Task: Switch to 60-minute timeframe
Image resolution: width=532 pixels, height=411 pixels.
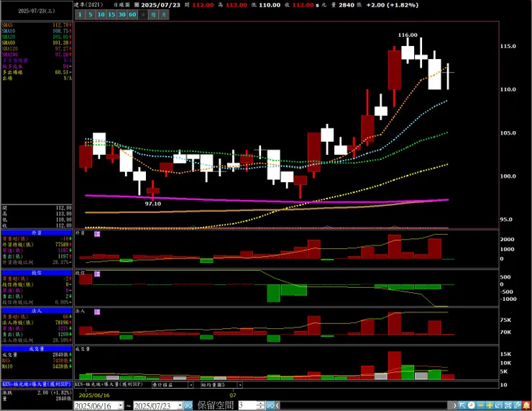Action: (x=133, y=14)
